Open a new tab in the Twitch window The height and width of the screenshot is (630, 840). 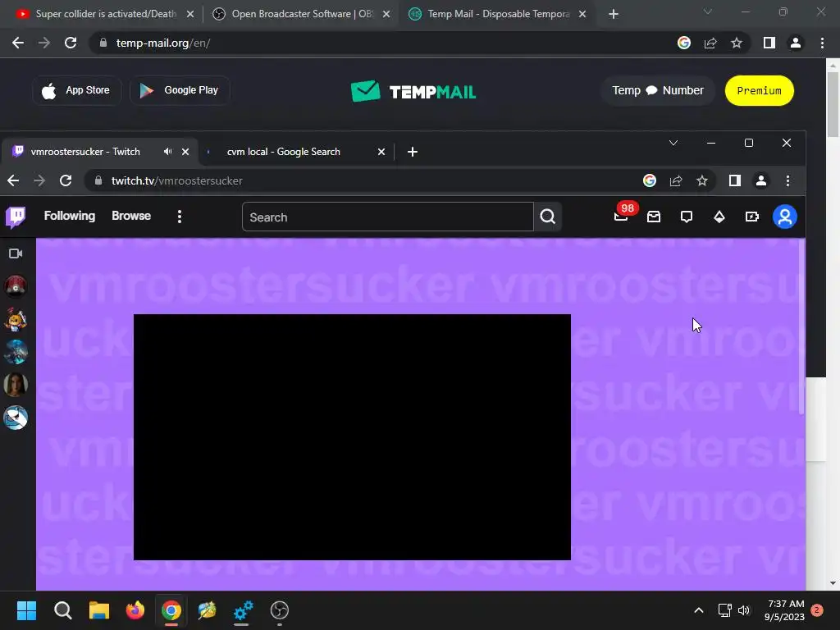[412, 152]
